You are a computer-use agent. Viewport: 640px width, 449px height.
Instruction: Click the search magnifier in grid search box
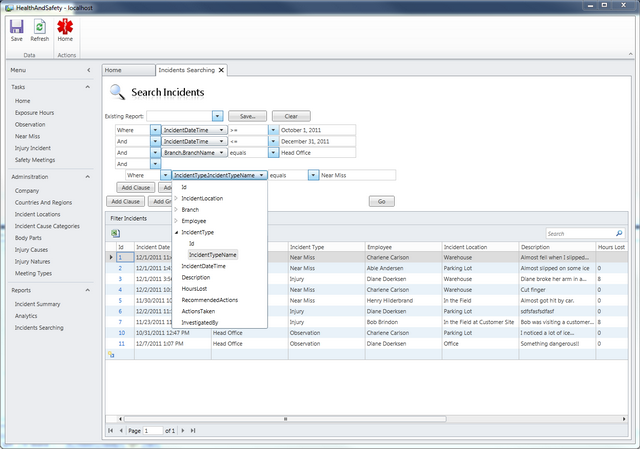click(x=619, y=233)
